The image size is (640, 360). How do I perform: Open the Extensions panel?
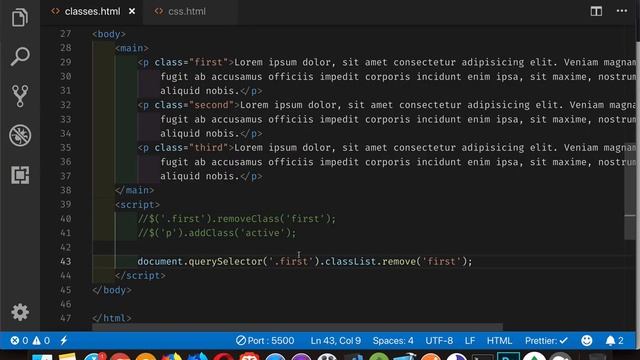point(20,175)
